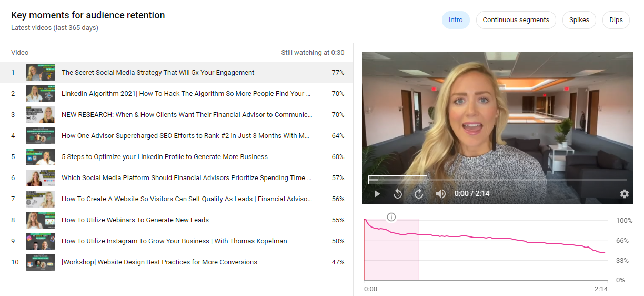Click the 60% retention value
Screen dimensions: 644x296
coord(338,157)
